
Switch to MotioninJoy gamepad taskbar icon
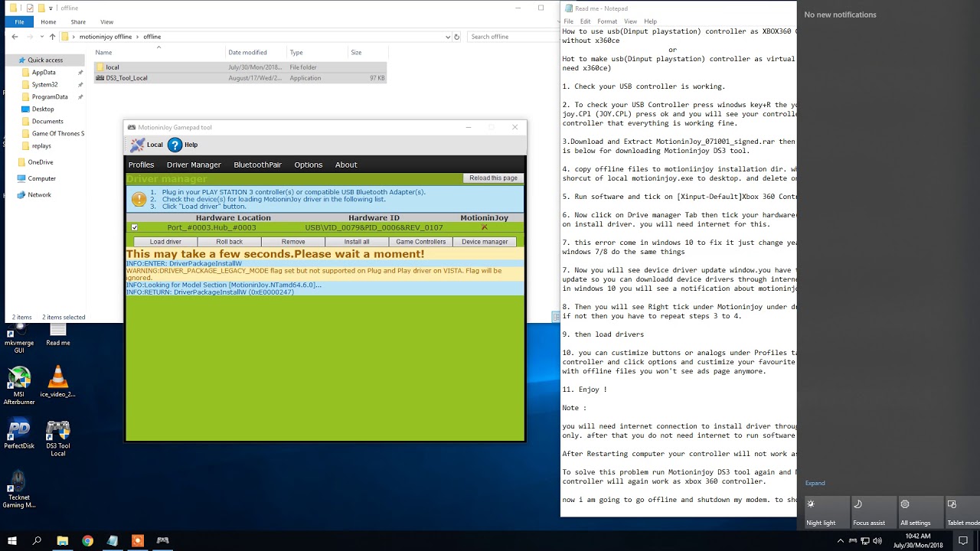tap(162, 540)
